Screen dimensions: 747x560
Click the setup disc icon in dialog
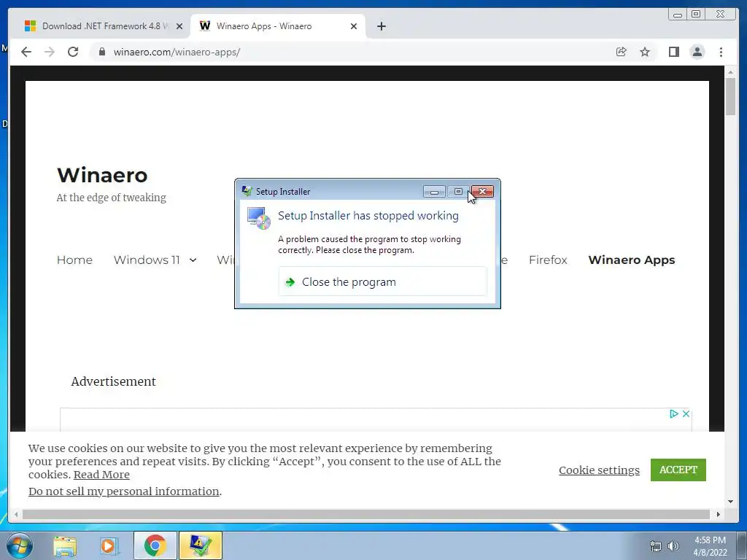point(259,219)
